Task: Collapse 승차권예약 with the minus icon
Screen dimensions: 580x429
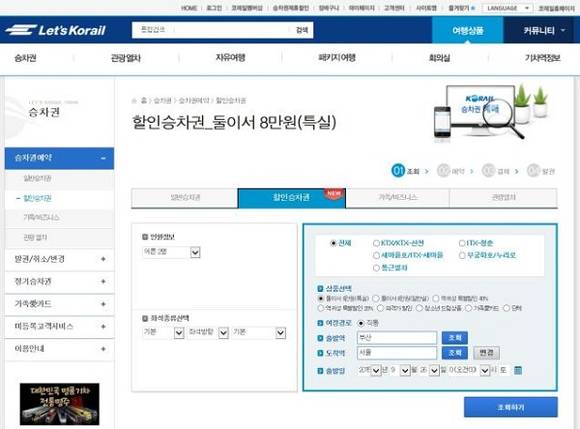Action: click(x=103, y=158)
